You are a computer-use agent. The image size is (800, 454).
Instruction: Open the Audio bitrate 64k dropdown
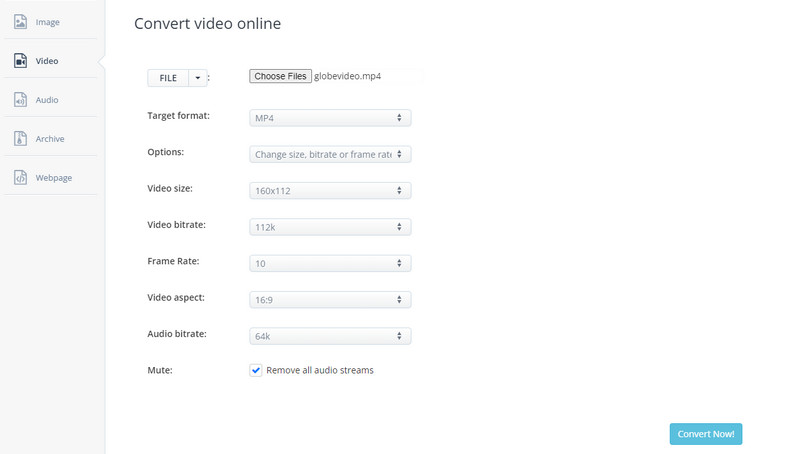330,336
